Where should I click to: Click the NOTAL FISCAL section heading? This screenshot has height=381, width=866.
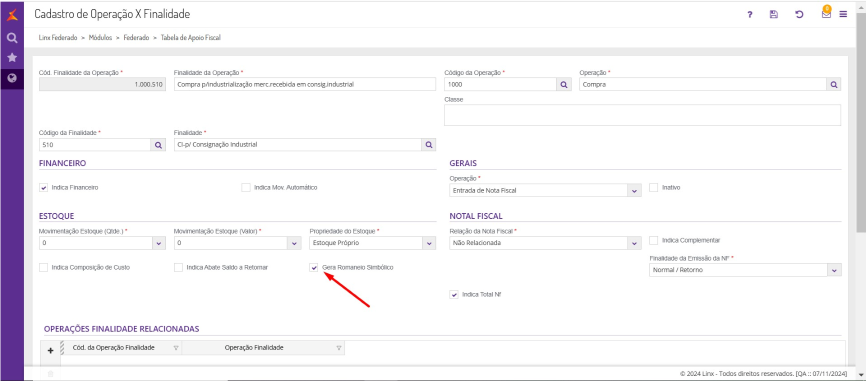coord(476,216)
